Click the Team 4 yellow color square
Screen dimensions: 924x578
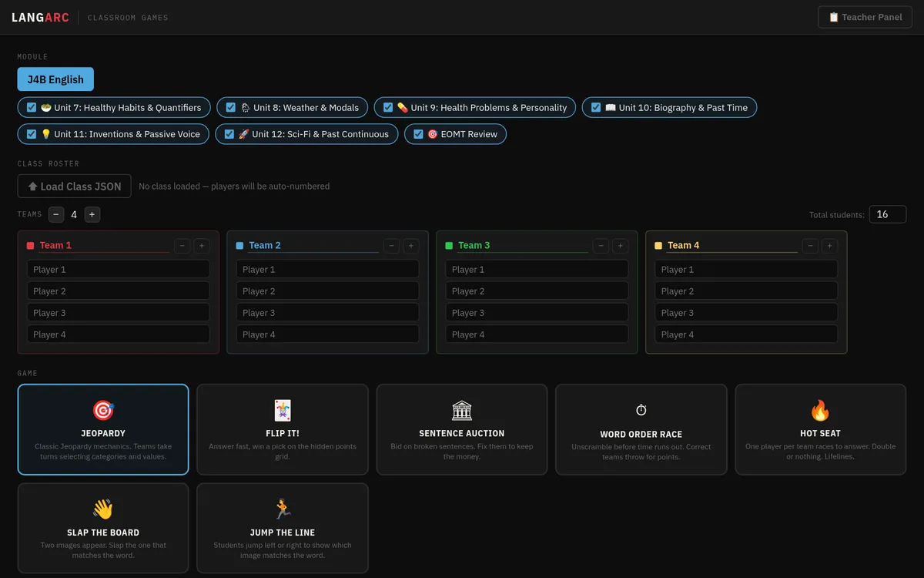658,246
